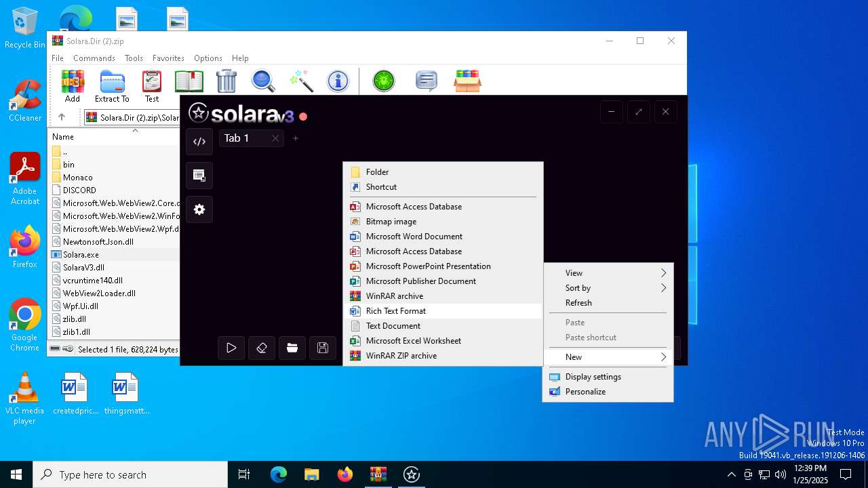
Task: Open Solara script list sidebar icon
Action: pos(199,176)
